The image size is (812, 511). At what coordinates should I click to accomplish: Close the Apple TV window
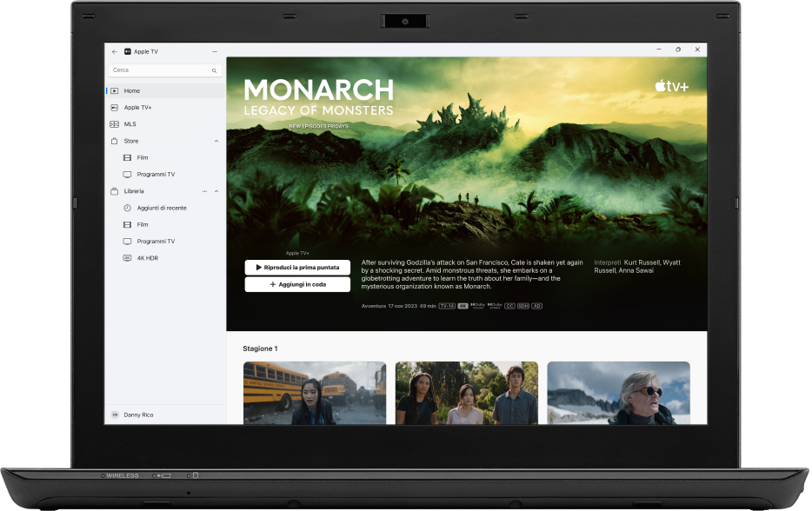[x=697, y=50]
